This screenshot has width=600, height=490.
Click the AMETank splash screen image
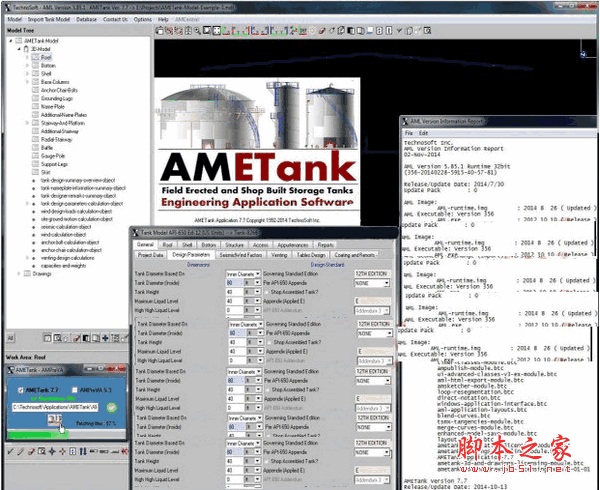tap(257, 151)
